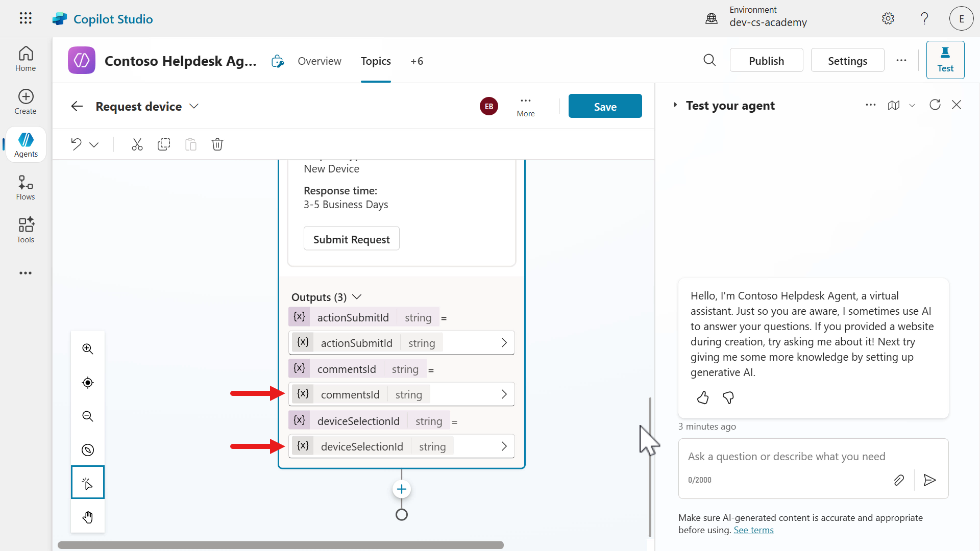Image resolution: width=980 pixels, height=551 pixels.
Task: Collapse the Outputs (3) section
Action: (357, 297)
